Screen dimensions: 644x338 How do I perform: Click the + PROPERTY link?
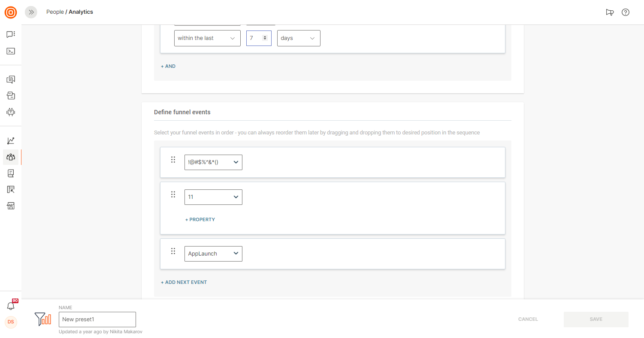pyautogui.click(x=200, y=219)
